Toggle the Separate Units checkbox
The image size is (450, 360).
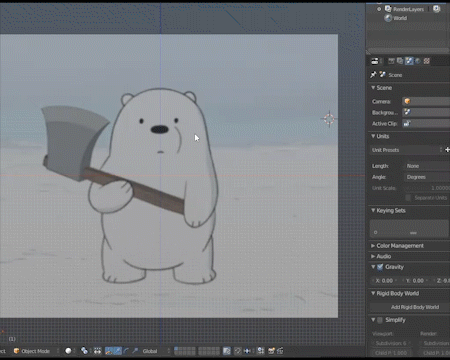coord(408,198)
